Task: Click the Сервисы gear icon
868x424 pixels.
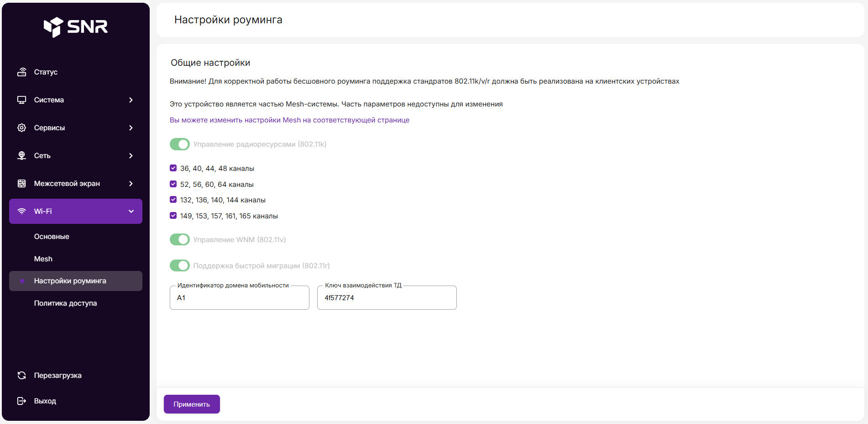Action: [x=21, y=128]
